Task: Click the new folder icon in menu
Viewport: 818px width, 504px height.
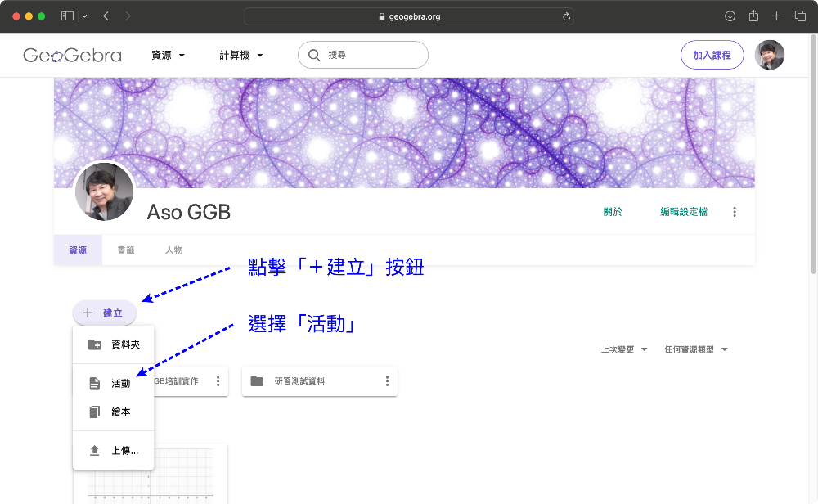Action: coord(94,344)
